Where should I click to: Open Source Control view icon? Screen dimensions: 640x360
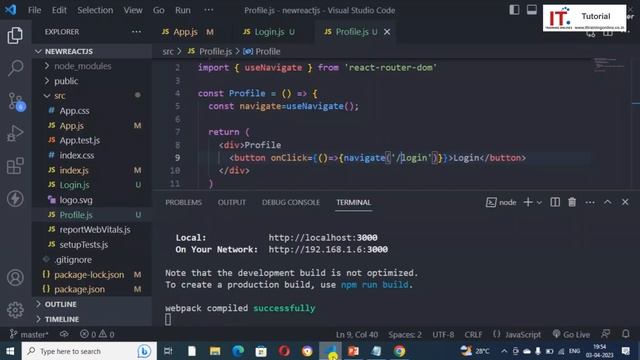click(16, 101)
